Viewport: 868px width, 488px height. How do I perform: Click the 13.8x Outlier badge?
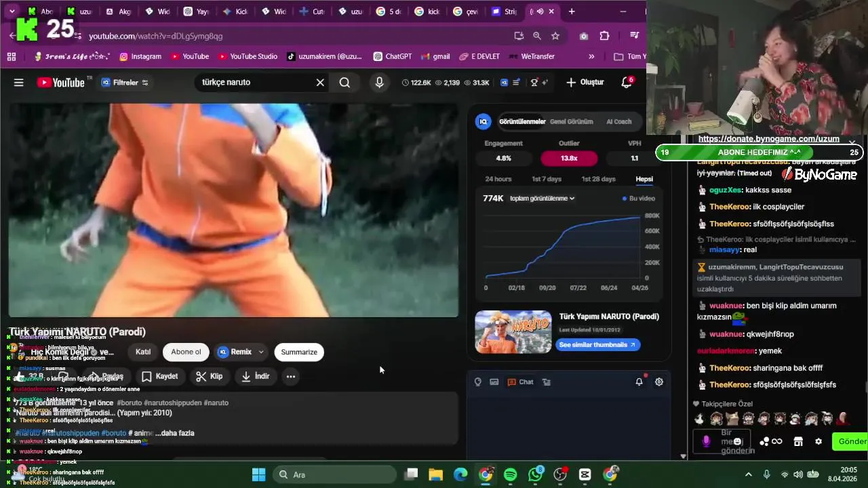pos(569,158)
